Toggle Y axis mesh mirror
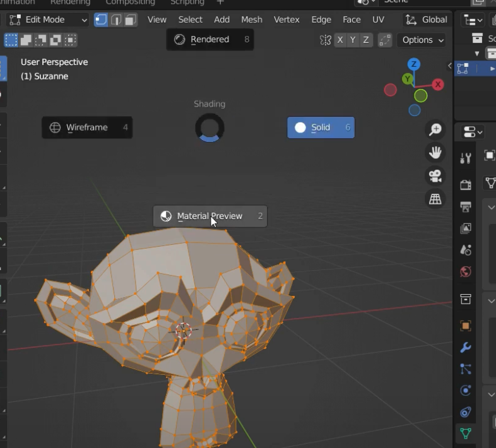 point(353,40)
